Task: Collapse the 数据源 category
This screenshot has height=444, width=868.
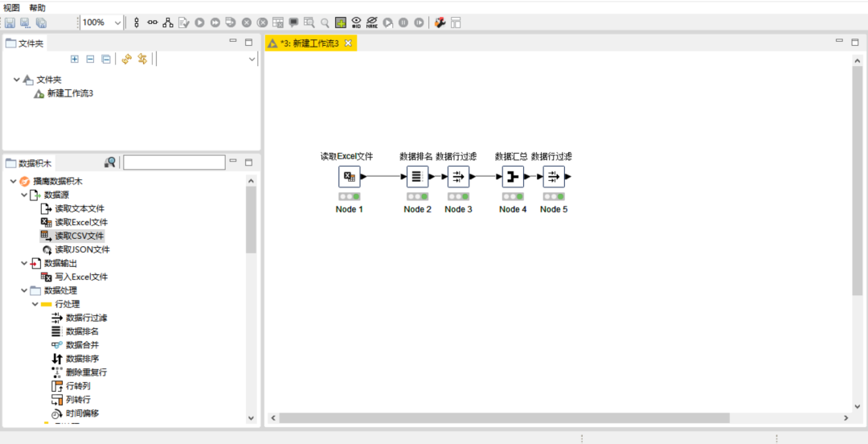Action: click(24, 195)
